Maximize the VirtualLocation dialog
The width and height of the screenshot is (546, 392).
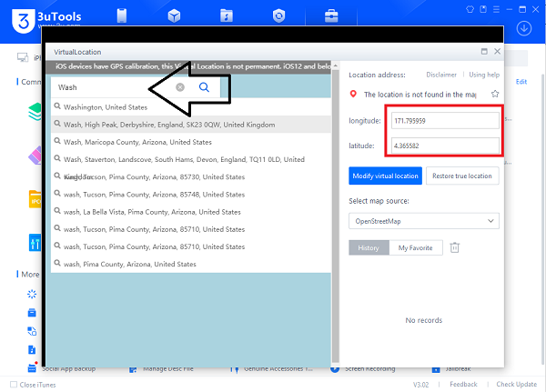[484, 52]
